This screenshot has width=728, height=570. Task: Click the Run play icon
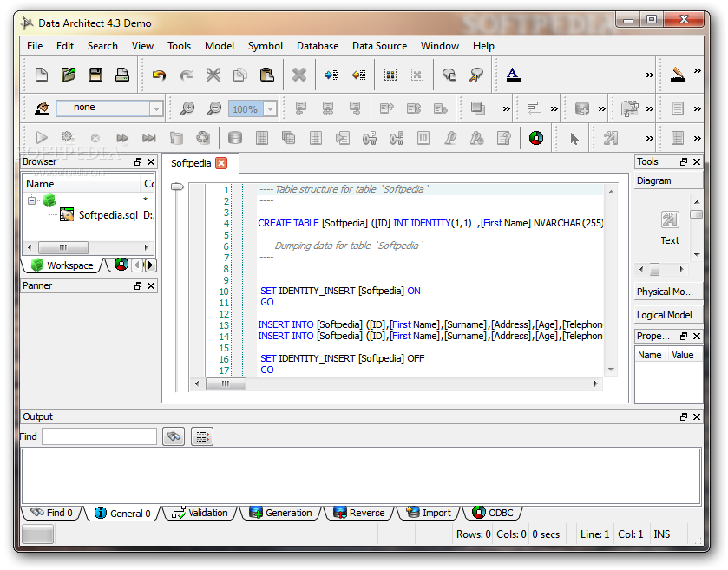(42, 138)
